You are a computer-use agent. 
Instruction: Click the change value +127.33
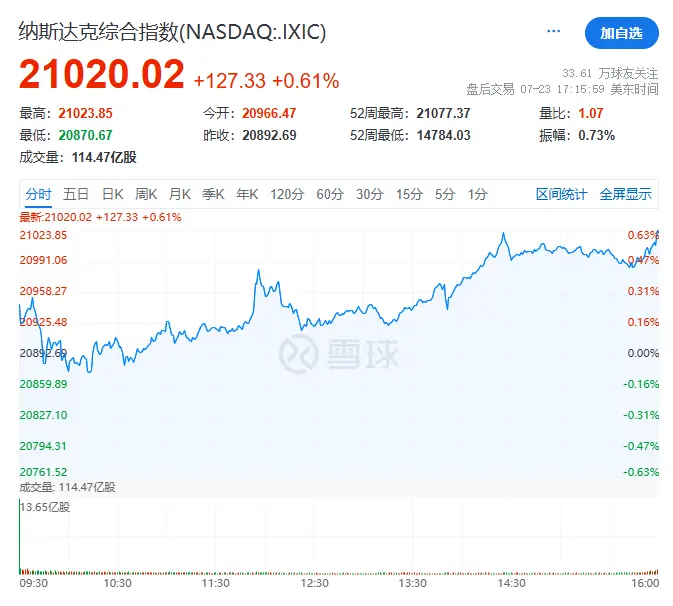230,81
